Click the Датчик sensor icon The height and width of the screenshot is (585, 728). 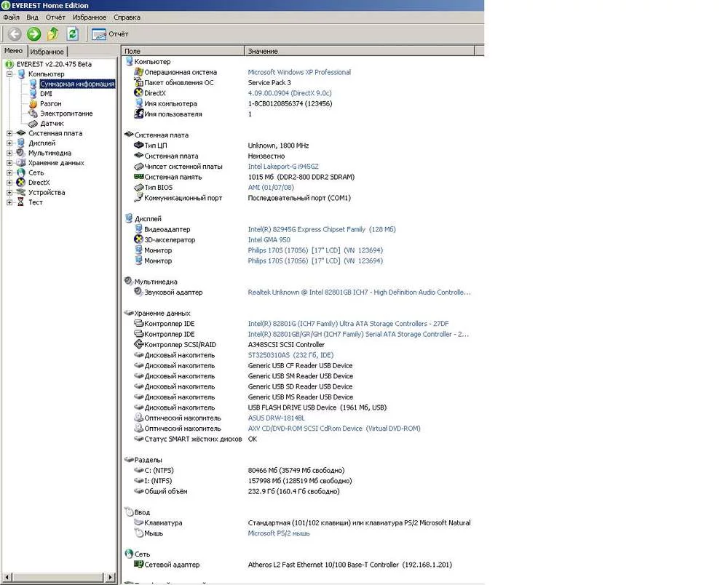33,124
